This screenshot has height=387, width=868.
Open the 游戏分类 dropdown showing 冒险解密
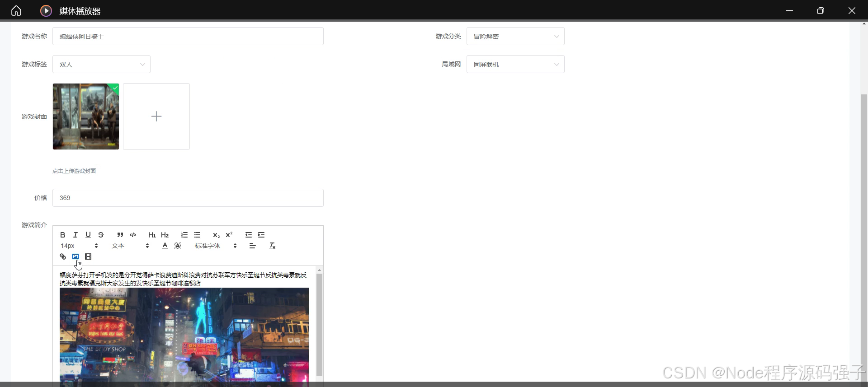[x=515, y=36]
